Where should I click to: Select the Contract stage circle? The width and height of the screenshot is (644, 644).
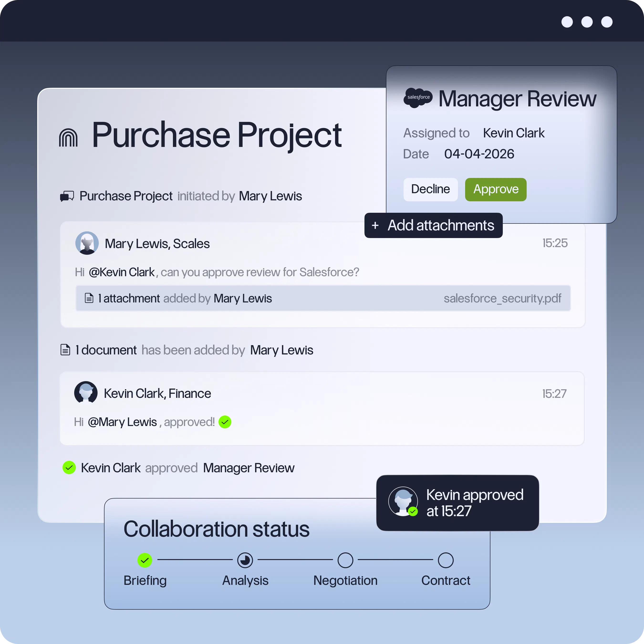[x=446, y=560]
